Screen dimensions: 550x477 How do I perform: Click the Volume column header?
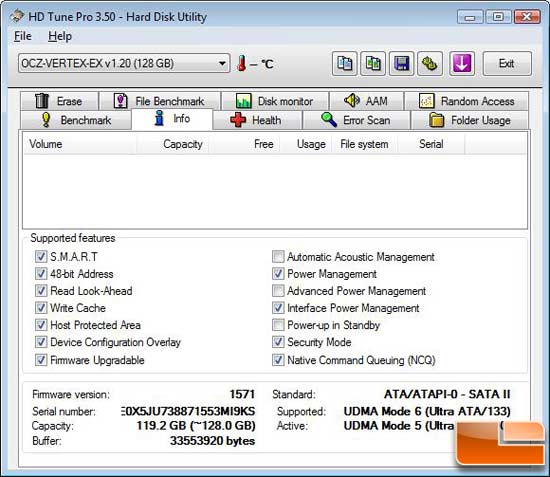[80, 144]
